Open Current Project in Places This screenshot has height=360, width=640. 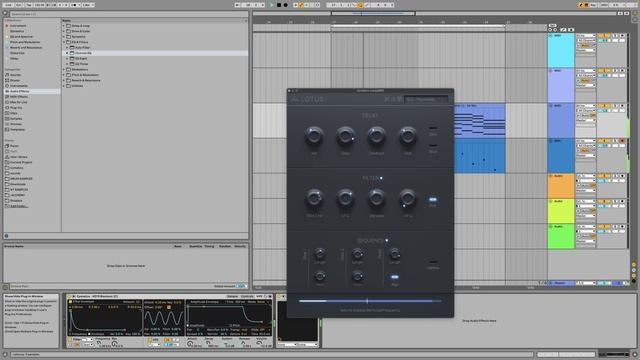point(21,162)
